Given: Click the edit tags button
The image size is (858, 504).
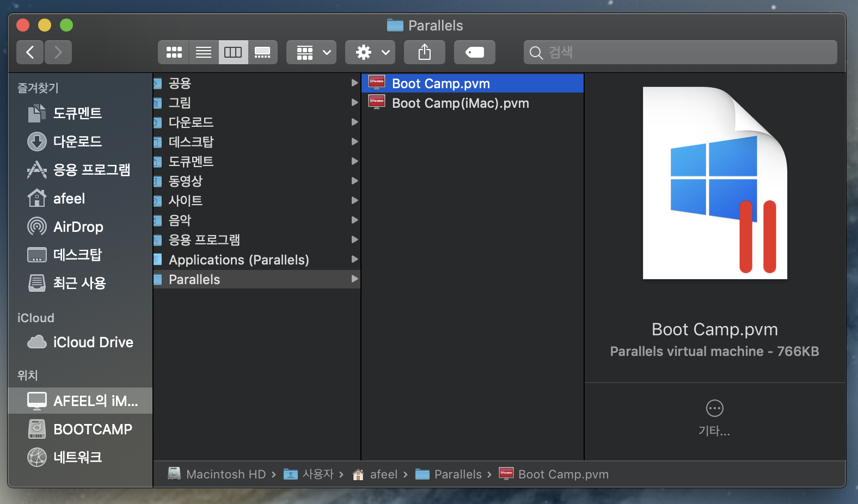Looking at the screenshot, I should pos(475,52).
